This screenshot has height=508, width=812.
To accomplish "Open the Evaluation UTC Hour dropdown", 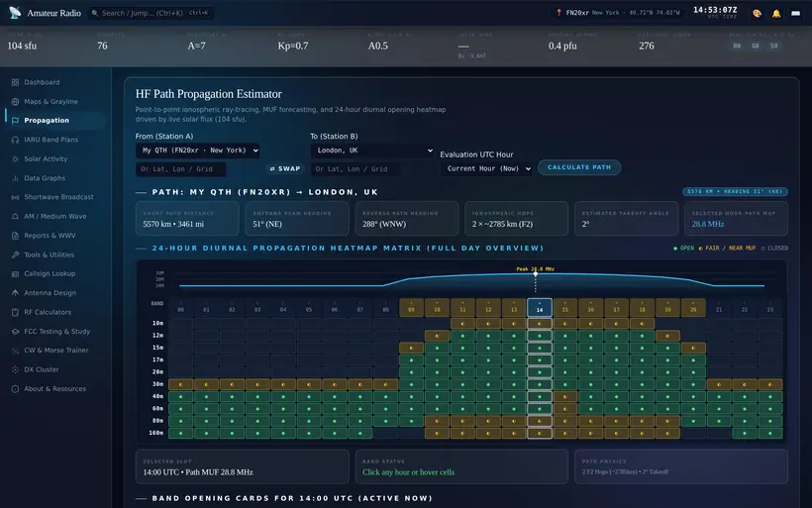I will [487, 168].
